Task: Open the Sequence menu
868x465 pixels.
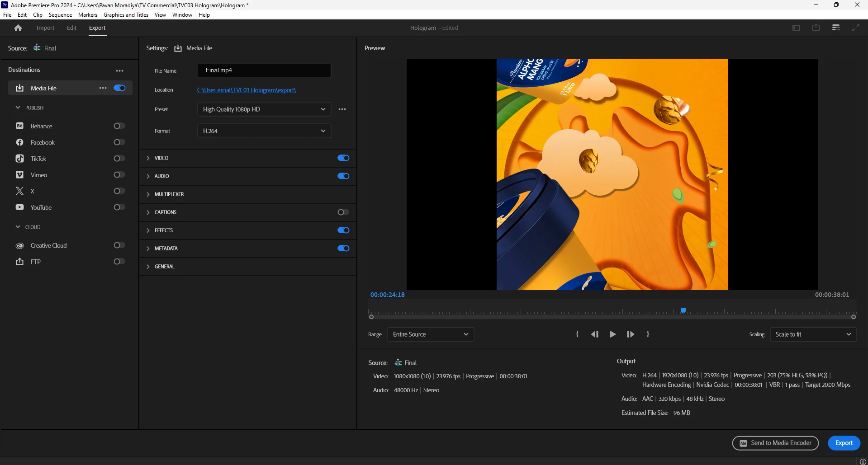Action: point(60,15)
